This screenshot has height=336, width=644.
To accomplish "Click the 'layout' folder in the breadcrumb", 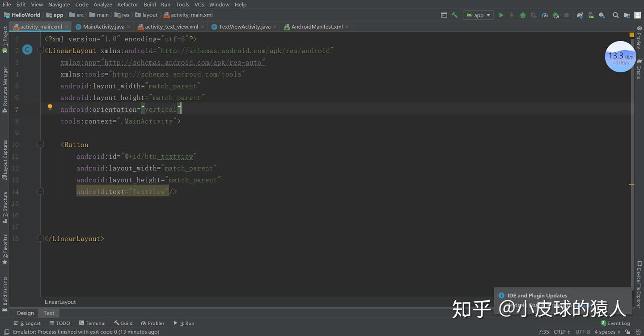I will pyautogui.click(x=147, y=15).
